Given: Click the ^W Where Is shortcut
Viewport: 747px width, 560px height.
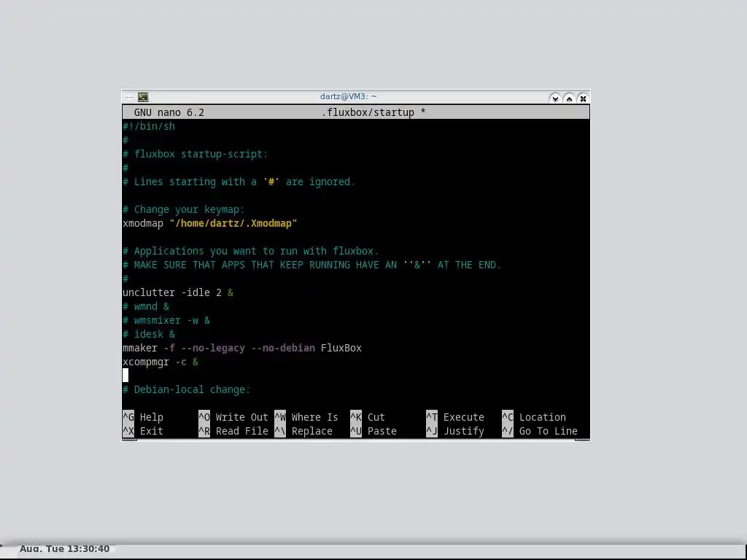Looking at the screenshot, I should click(306, 417).
